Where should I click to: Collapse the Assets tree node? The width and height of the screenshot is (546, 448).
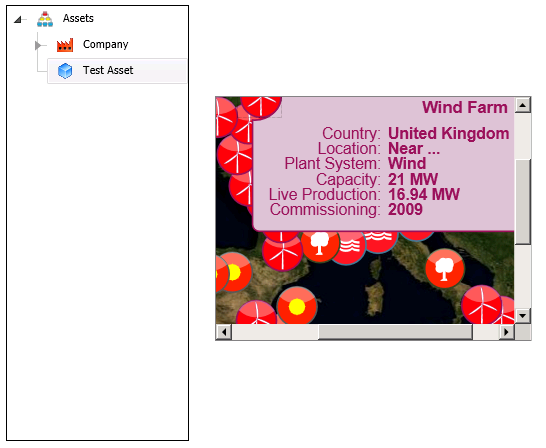(x=18, y=19)
